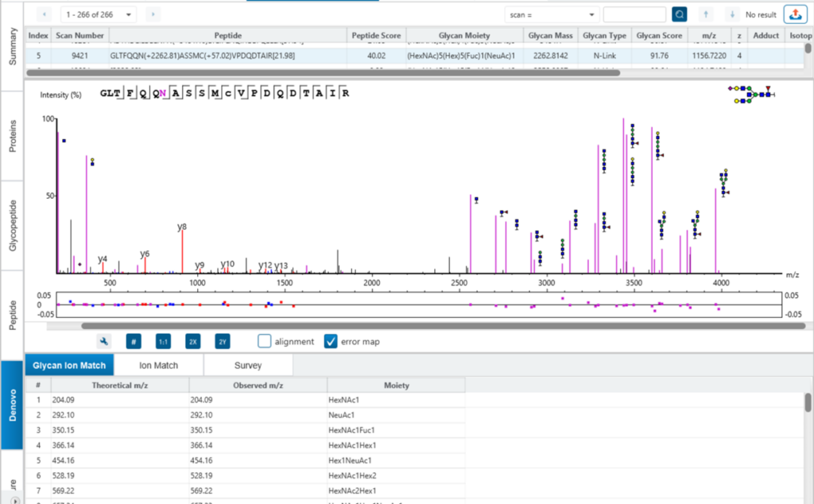This screenshot has height=504, width=814.
Task: Sort by Glycan Mass column header
Action: click(x=550, y=35)
